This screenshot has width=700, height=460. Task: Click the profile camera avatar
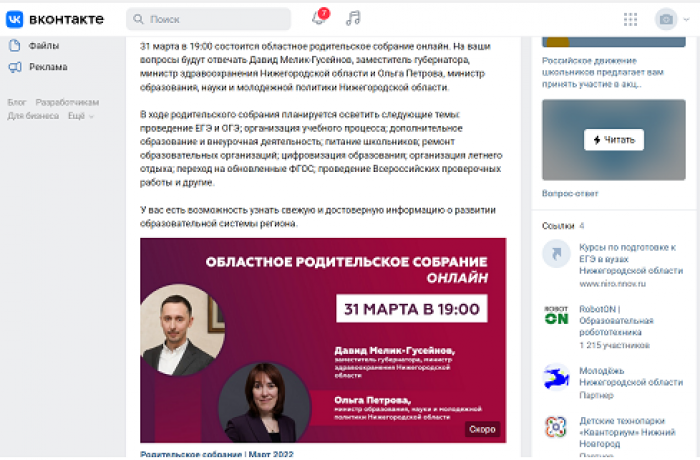[666, 19]
